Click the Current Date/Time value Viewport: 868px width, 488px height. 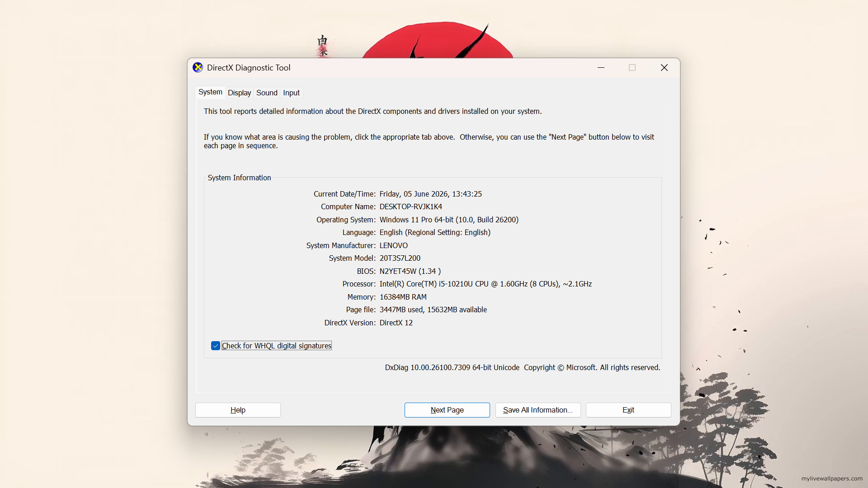(x=430, y=194)
